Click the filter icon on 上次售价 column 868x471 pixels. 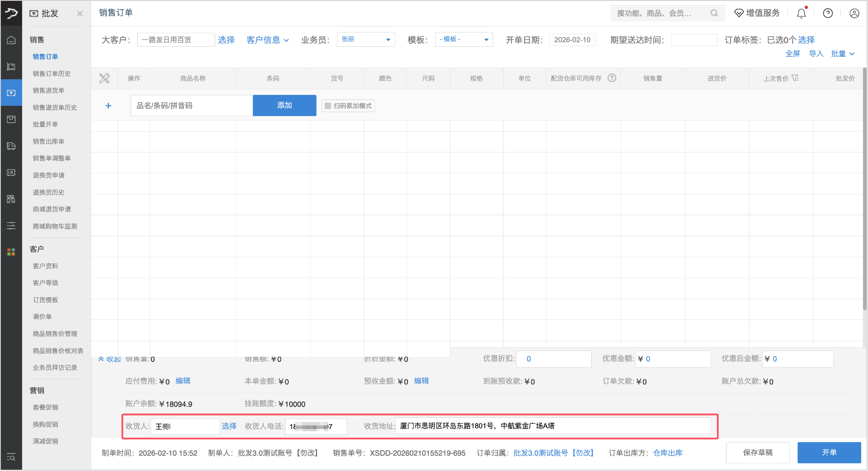coord(796,78)
